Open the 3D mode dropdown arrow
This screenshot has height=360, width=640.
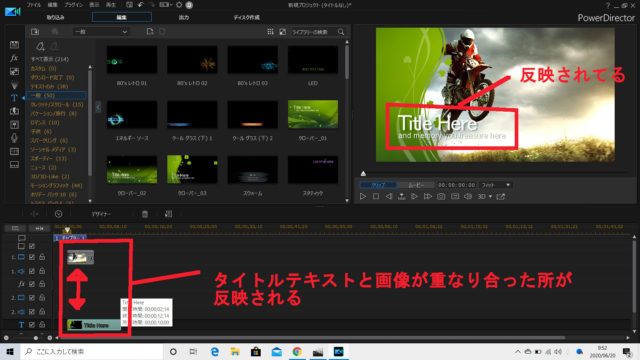(491, 196)
